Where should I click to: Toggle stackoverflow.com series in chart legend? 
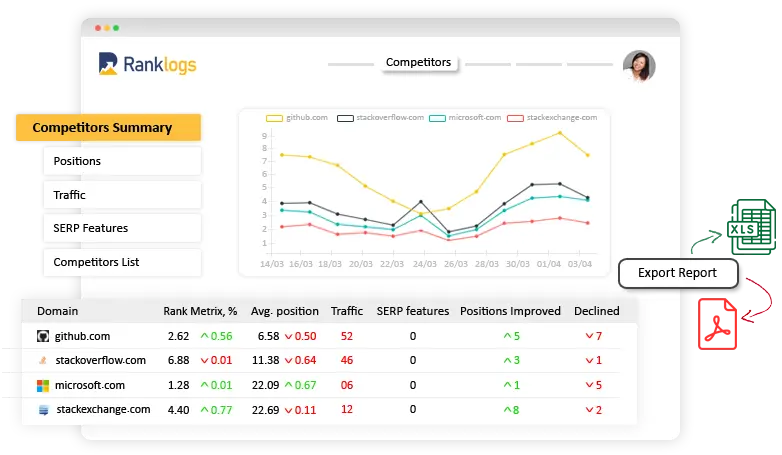[x=379, y=118]
